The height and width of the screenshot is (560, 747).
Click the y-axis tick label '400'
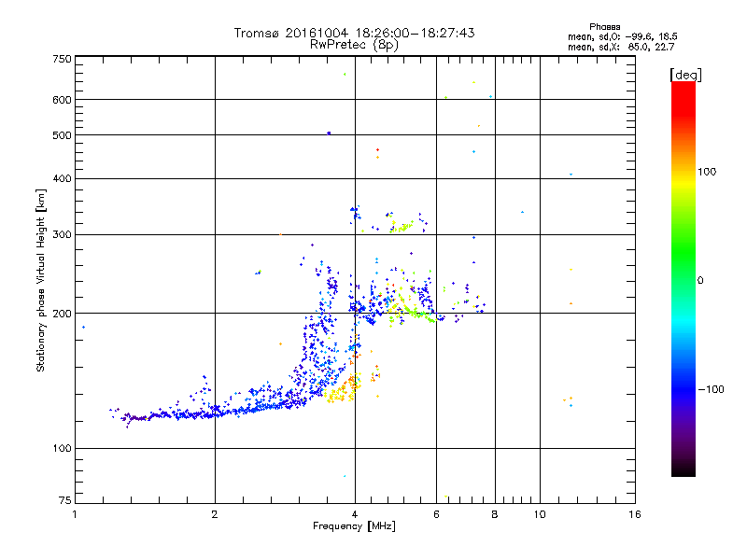[x=62, y=179]
